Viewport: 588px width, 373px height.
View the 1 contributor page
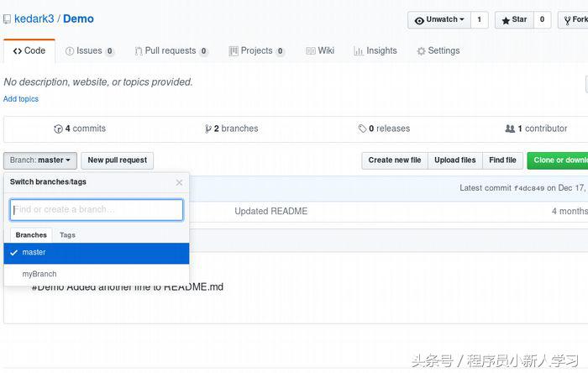coord(536,129)
